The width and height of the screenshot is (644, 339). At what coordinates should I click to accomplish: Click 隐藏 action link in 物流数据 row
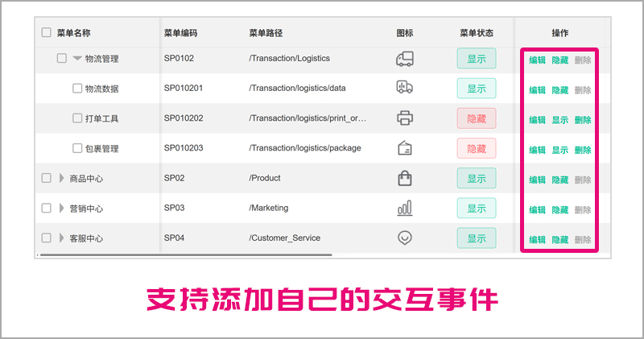[559, 90]
